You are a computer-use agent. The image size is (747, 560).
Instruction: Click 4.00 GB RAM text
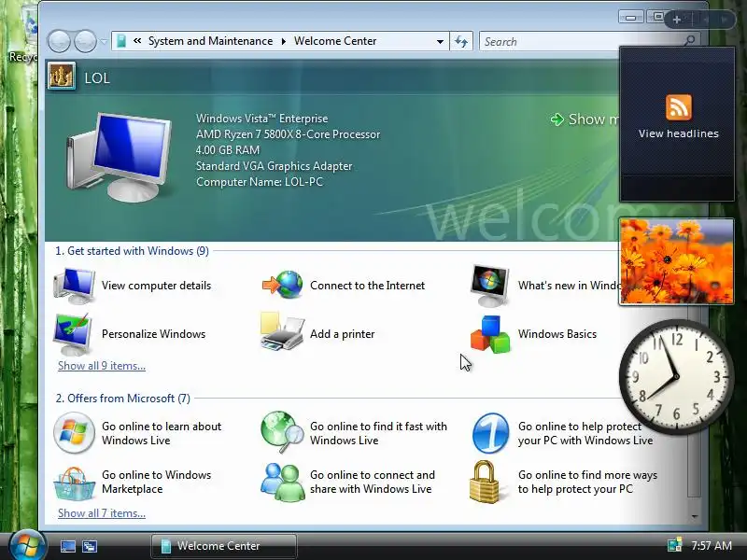click(228, 150)
